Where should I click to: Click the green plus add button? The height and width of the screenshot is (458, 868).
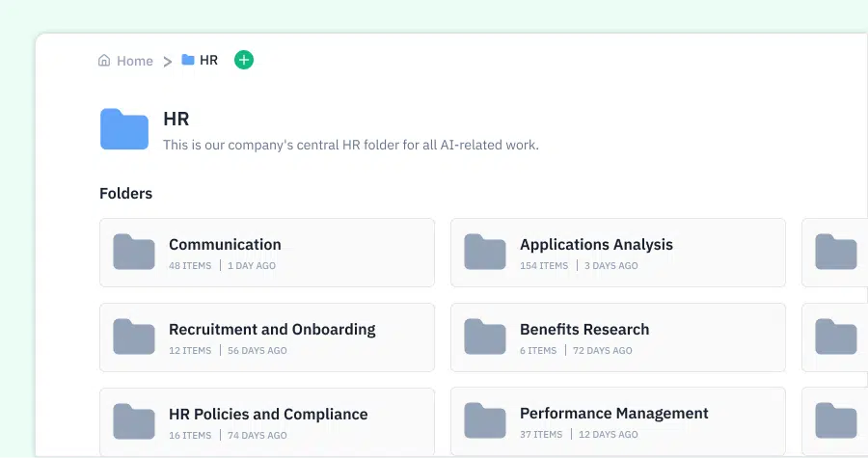coord(244,60)
